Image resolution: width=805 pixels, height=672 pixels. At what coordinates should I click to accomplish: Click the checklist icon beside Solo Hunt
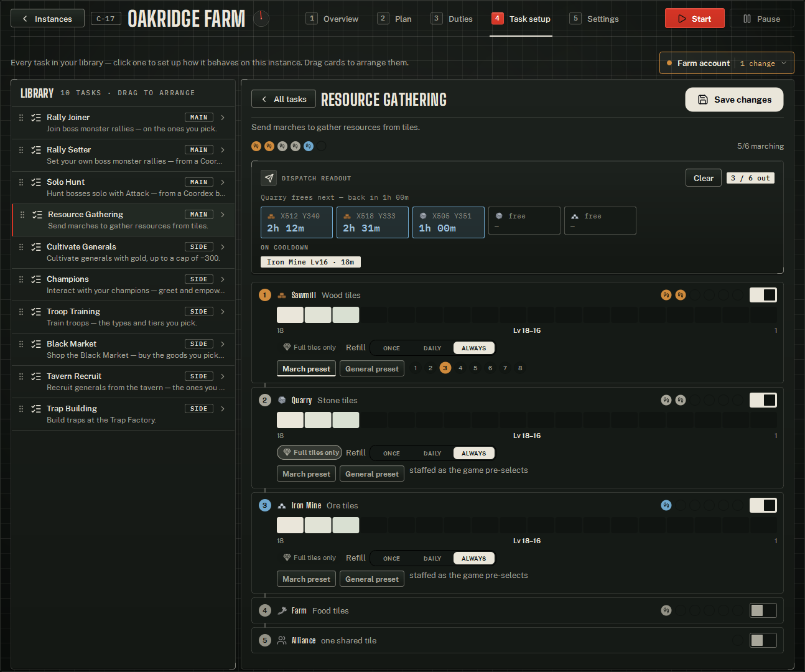click(x=36, y=182)
